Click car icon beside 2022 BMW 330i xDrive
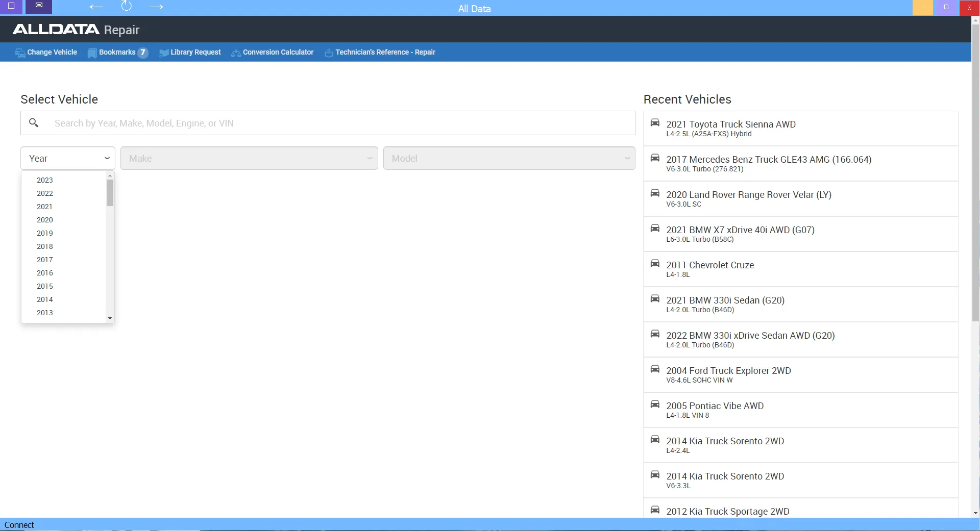This screenshot has height=531, width=980. (x=655, y=334)
